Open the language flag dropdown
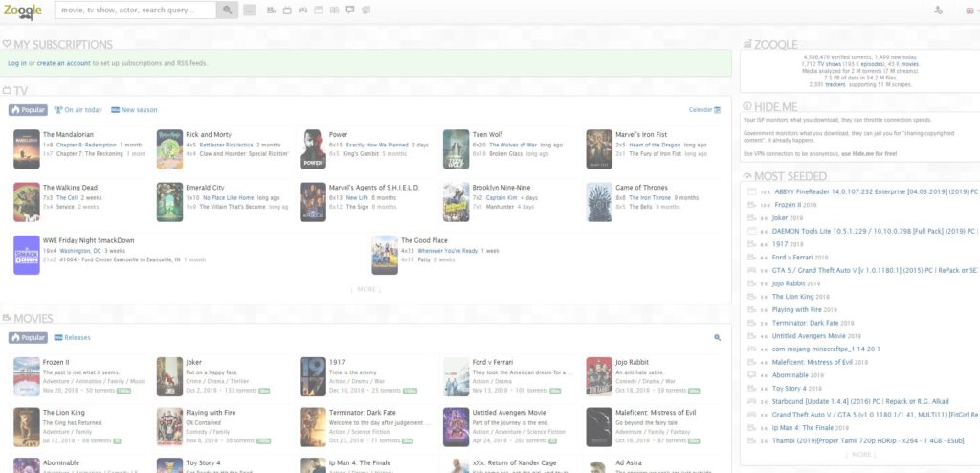This screenshot has height=473, width=980. coord(972,11)
